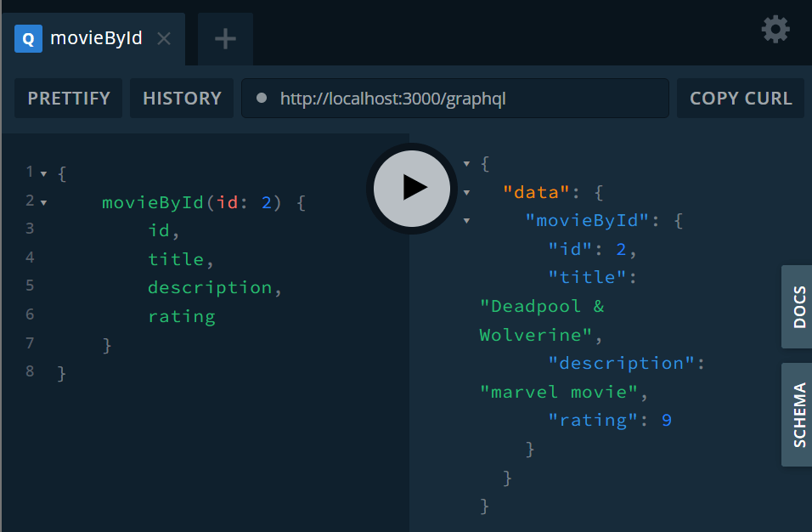Select the movieById query tab
This screenshot has width=812, height=532.
(93, 39)
